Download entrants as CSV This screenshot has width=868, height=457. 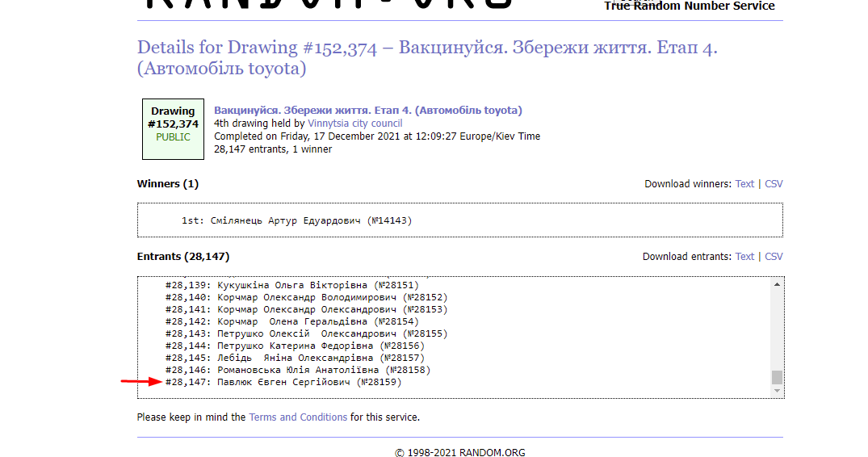pyautogui.click(x=774, y=257)
